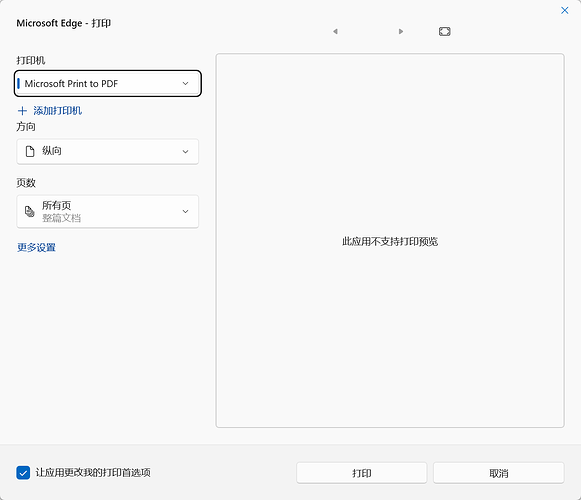Go to previous preview page arrow
Viewport: 581px width, 500px height.
335,32
